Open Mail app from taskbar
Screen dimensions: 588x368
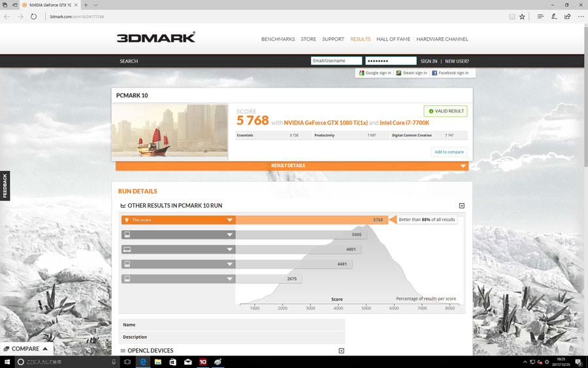[188, 362]
